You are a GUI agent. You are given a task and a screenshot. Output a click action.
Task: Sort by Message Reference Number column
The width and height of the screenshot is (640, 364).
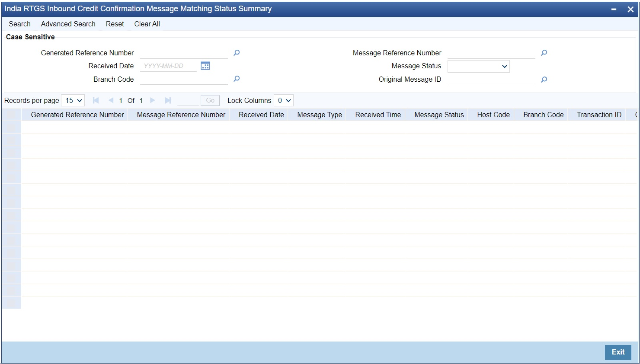[181, 115]
